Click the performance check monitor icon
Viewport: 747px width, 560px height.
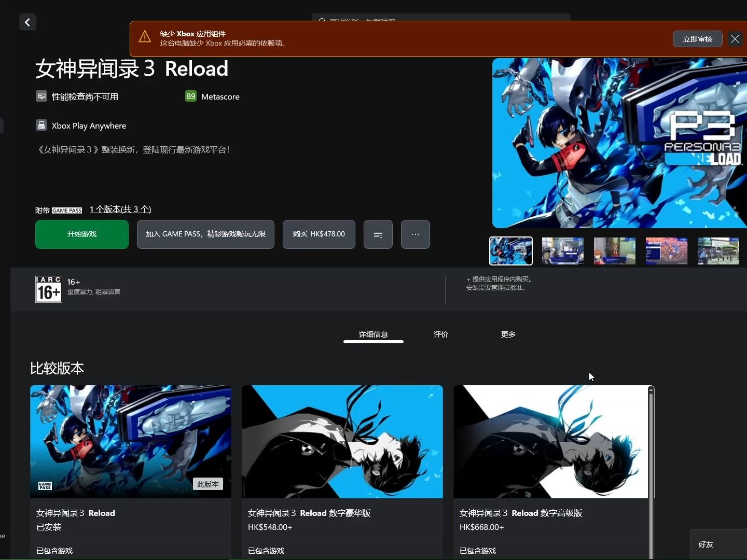tap(41, 96)
